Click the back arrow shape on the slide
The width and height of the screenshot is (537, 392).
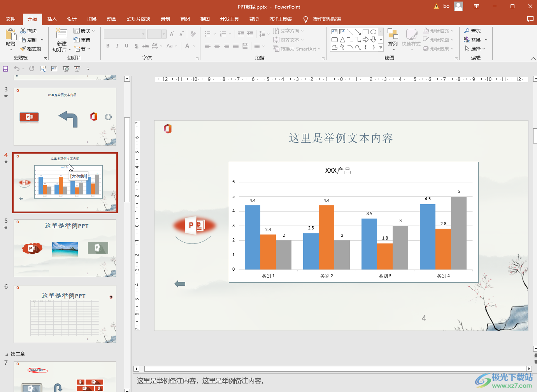(x=180, y=284)
